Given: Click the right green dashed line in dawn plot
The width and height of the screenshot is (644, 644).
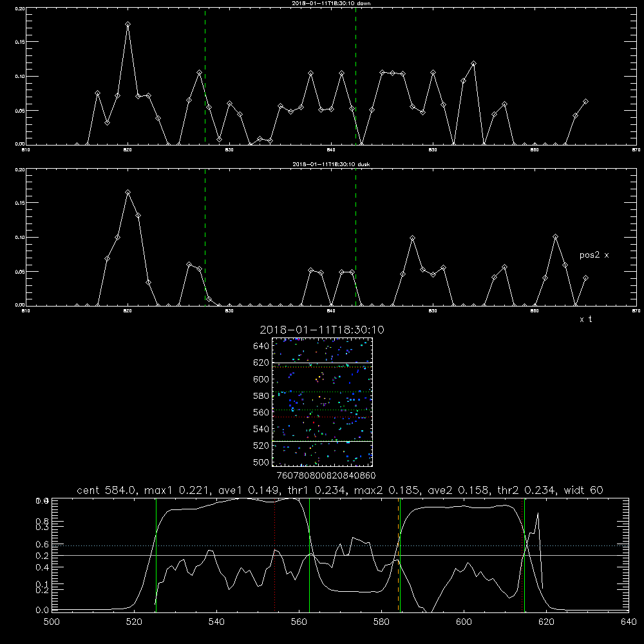Looking at the screenshot, I should pyautogui.click(x=355, y=77).
